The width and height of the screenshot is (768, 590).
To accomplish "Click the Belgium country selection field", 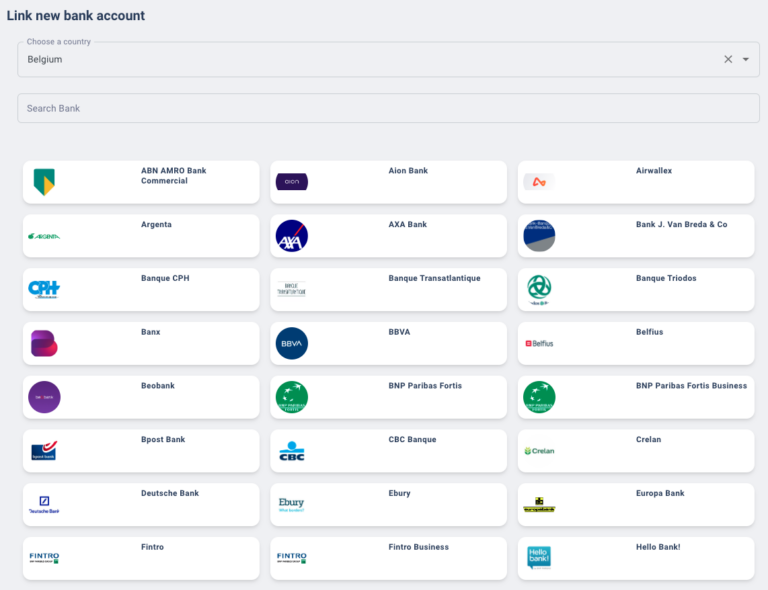I will 388,59.
